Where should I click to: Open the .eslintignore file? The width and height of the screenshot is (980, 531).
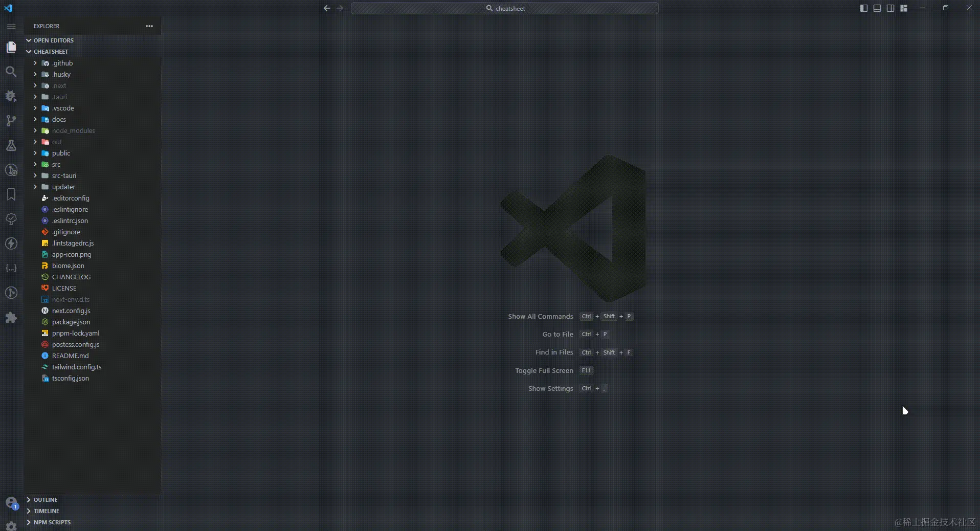tap(92, 209)
